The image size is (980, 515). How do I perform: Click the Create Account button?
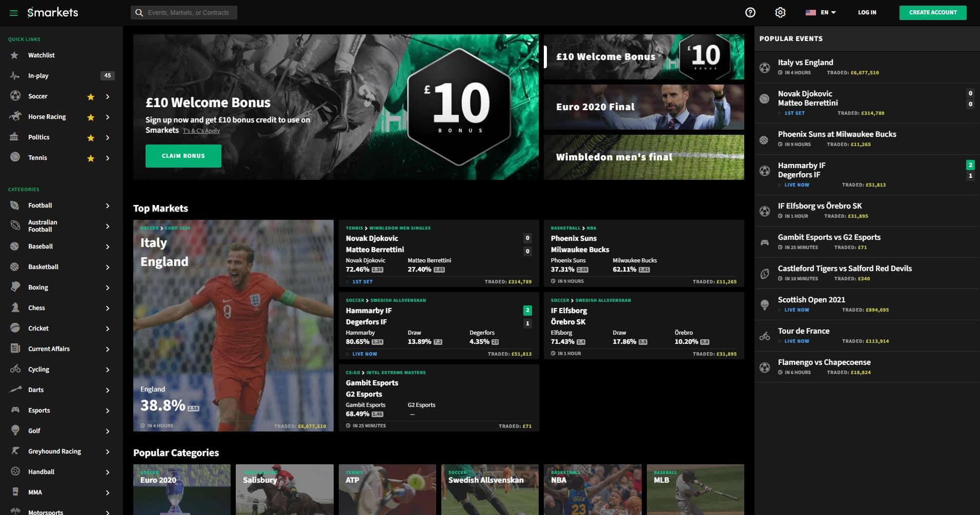click(x=932, y=12)
